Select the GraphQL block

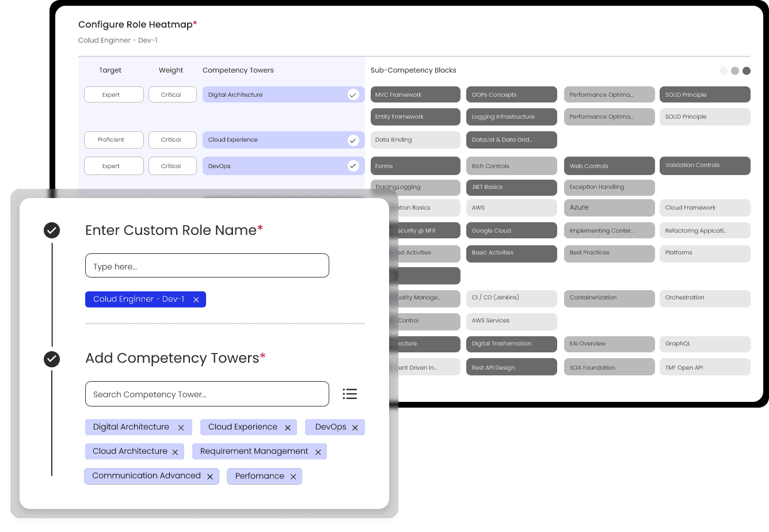(x=705, y=344)
